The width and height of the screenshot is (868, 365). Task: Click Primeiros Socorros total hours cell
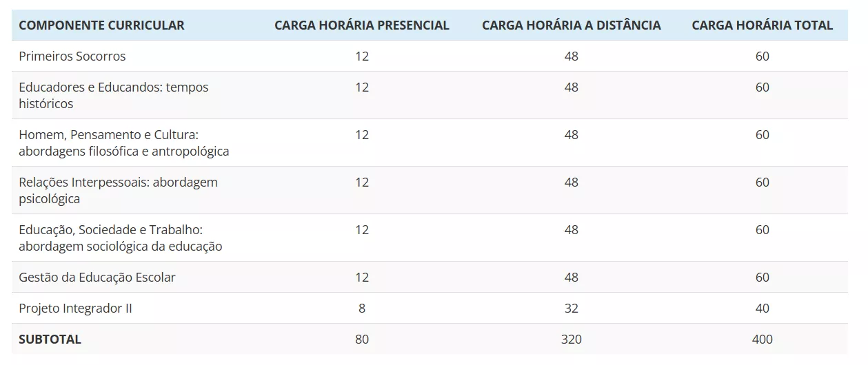tap(762, 56)
